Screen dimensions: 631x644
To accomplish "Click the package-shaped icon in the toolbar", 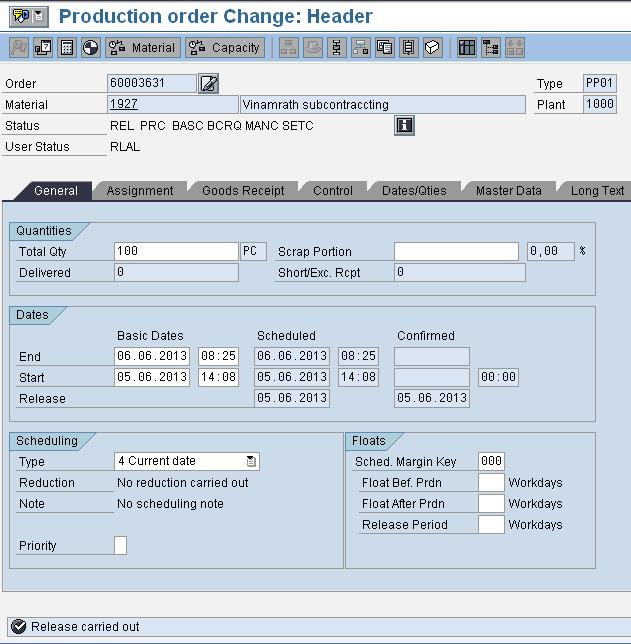I will point(432,47).
